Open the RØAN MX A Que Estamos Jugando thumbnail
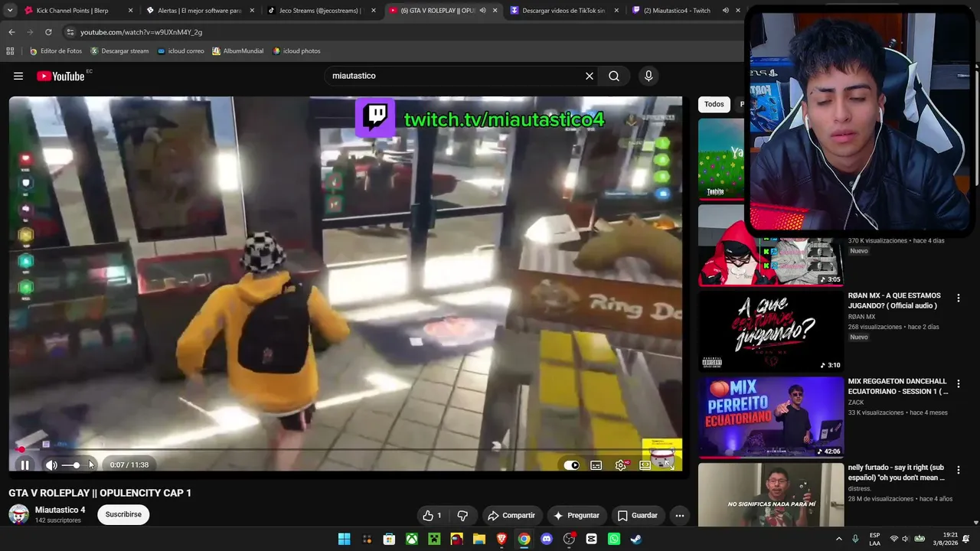Screen dimensions: 980x551 [x=770, y=331]
